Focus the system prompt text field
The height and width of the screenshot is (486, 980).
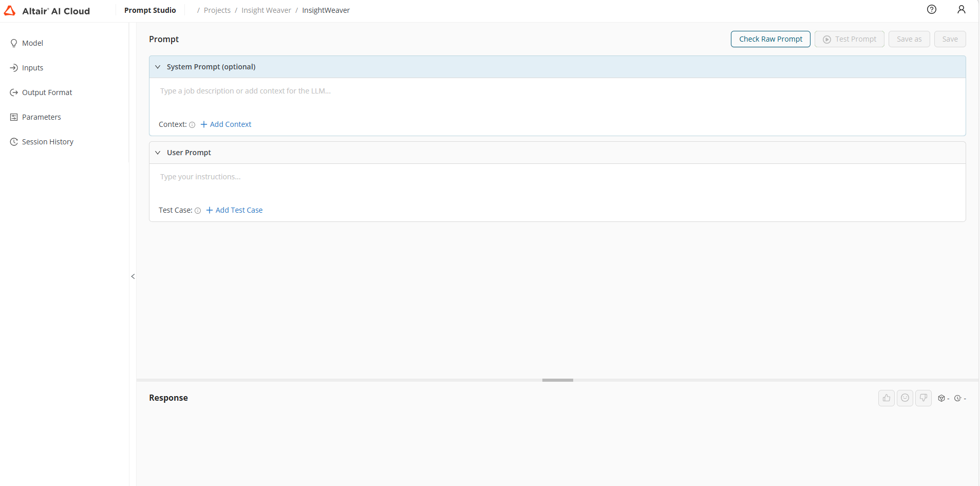tap(557, 91)
